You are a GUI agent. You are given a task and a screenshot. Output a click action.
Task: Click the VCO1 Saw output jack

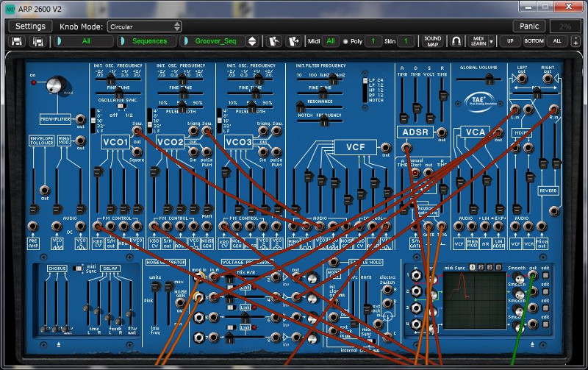point(137,131)
